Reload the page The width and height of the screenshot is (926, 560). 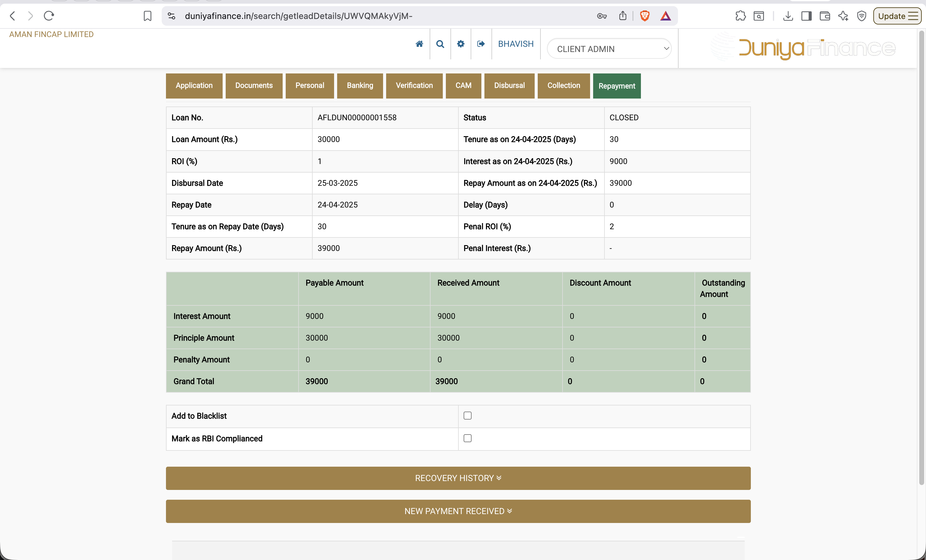(49, 16)
